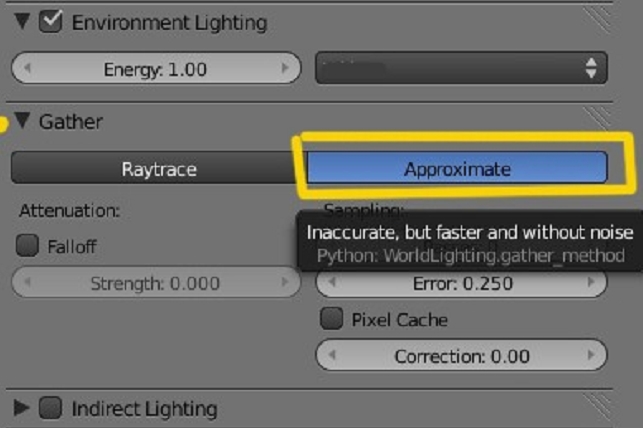
Task: Select the Approximate gather method
Action: click(457, 169)
